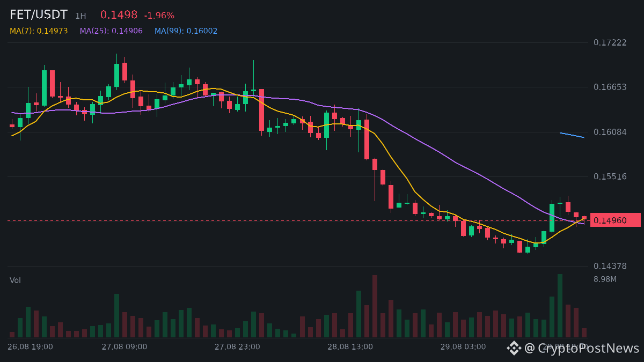Click the current price 0.1498
644x362 pixels.
tap(119, 15)
